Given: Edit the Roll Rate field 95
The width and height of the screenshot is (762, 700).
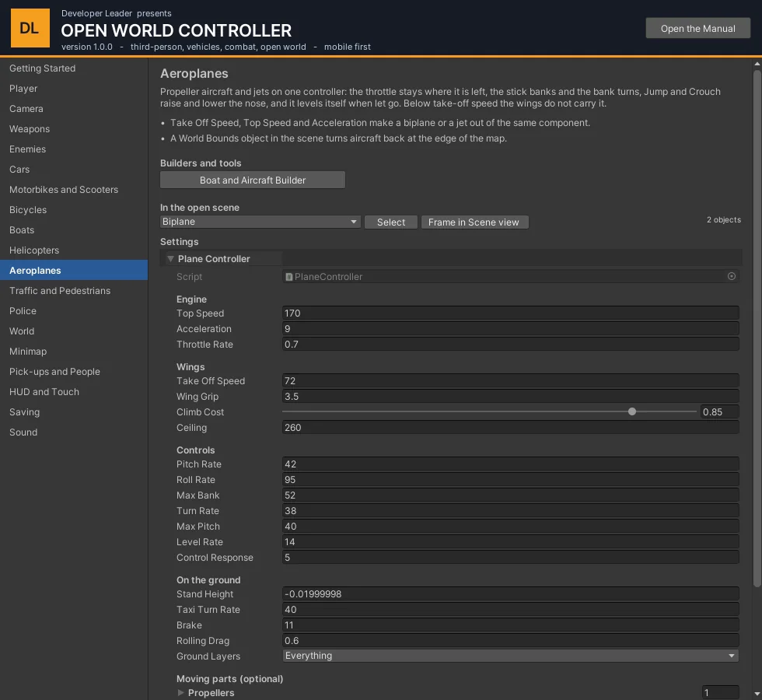Looking at the screenshot, I should 510,480.
